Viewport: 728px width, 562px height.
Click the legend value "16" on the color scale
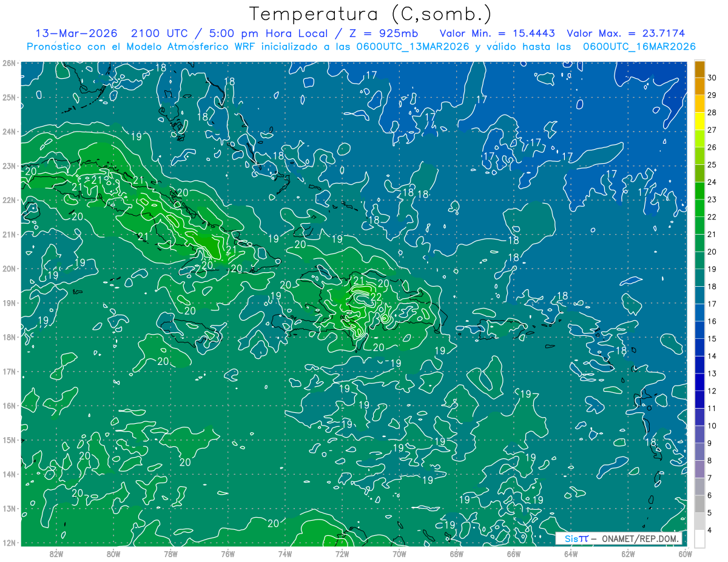pos(712,321)
